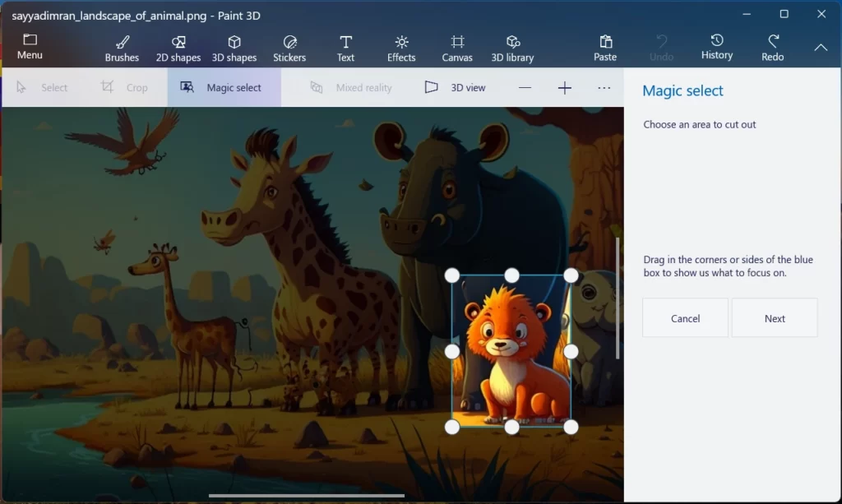842x504 pixels.
Task: Click the top-left selection box handle
Action: click(452, 275)
